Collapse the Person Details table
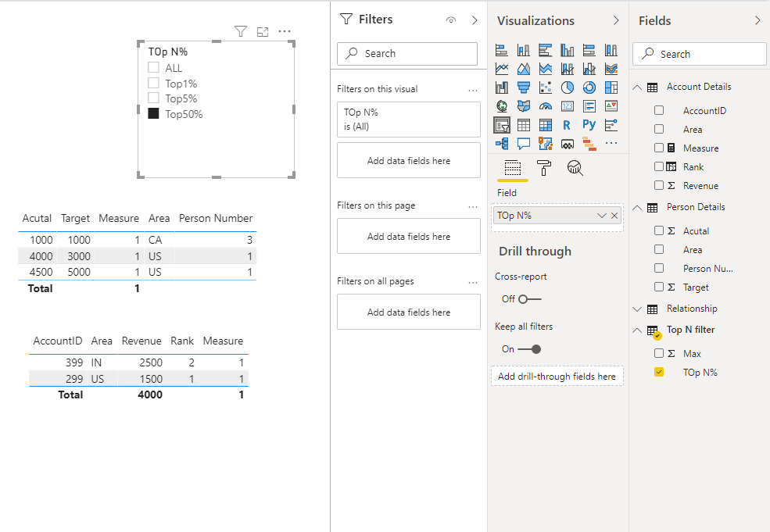The image size is (770, 532). coord(637,208)
